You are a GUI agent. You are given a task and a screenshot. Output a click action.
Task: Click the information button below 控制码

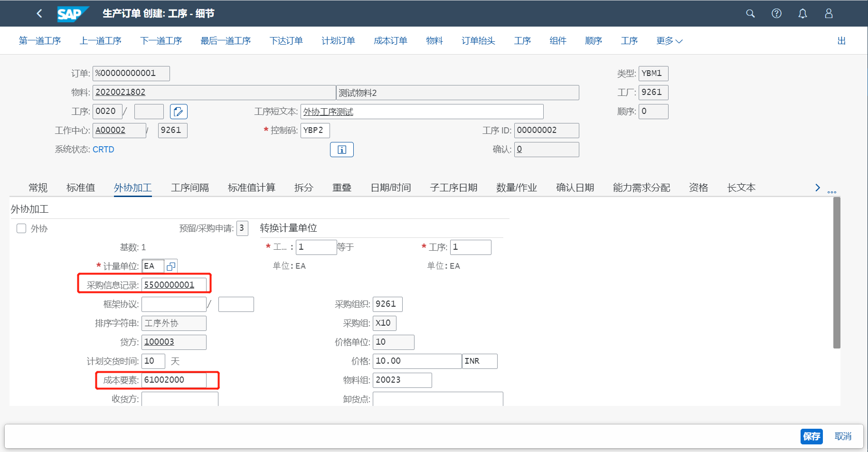[342, 149]
